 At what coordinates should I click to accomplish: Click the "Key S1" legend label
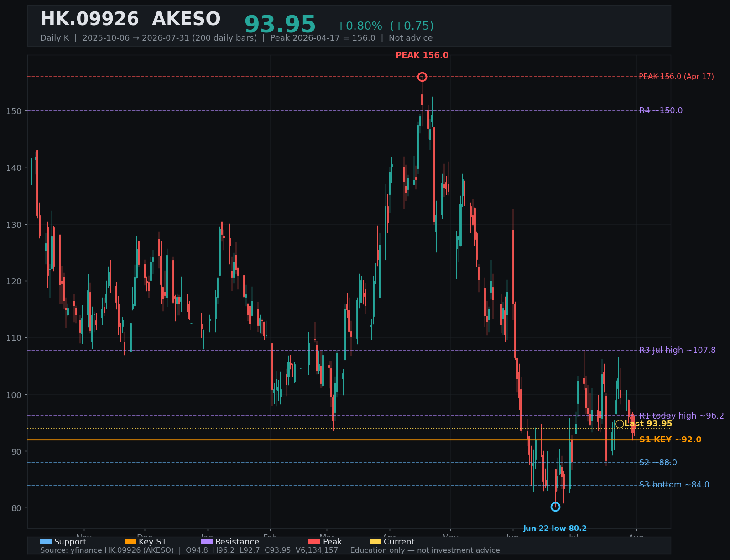click(152, 542)
